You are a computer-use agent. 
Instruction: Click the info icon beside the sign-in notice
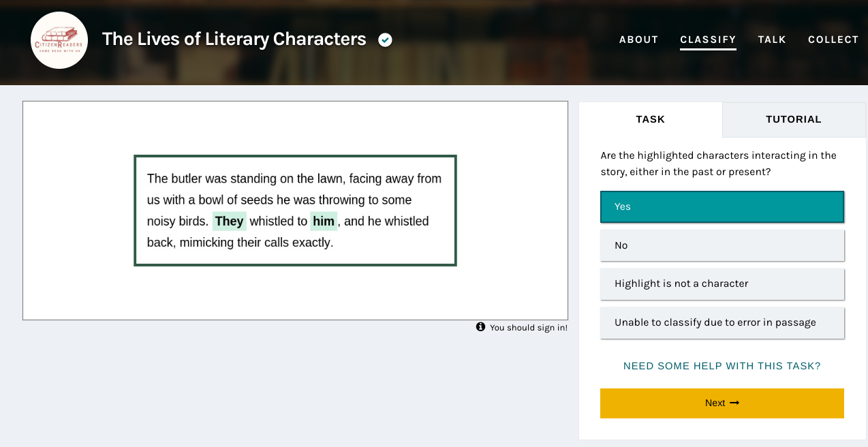(x=481, y=327)
